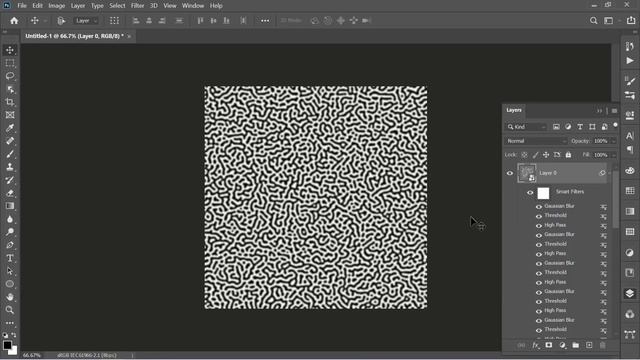Select the Path Selection tool

[x=10, y=271]
